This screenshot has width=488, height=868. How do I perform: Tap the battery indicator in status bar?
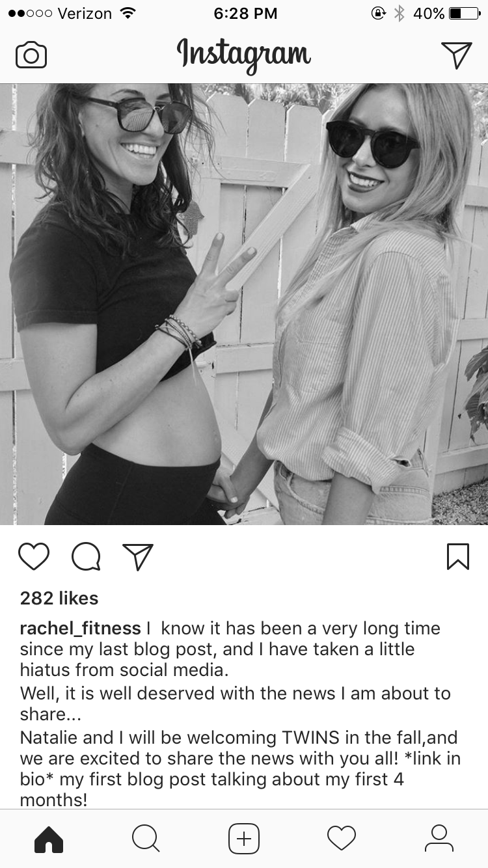(x=465, y=14)
